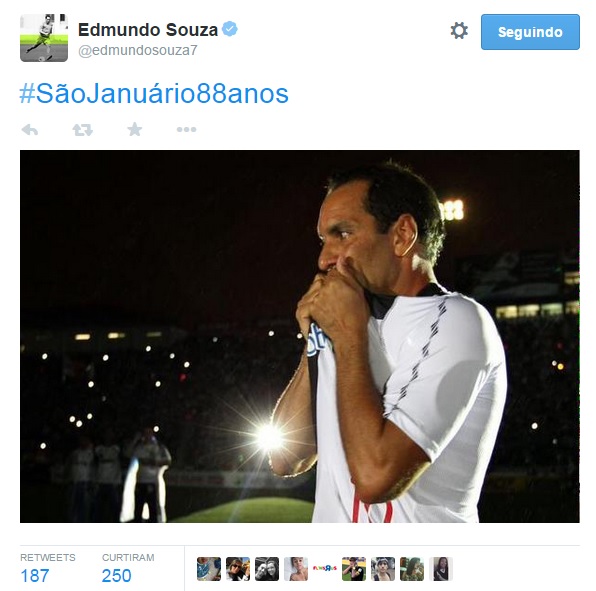Expand the tweet photo of the player
This screenshot has width=596, height=591.
pos(300,336)
